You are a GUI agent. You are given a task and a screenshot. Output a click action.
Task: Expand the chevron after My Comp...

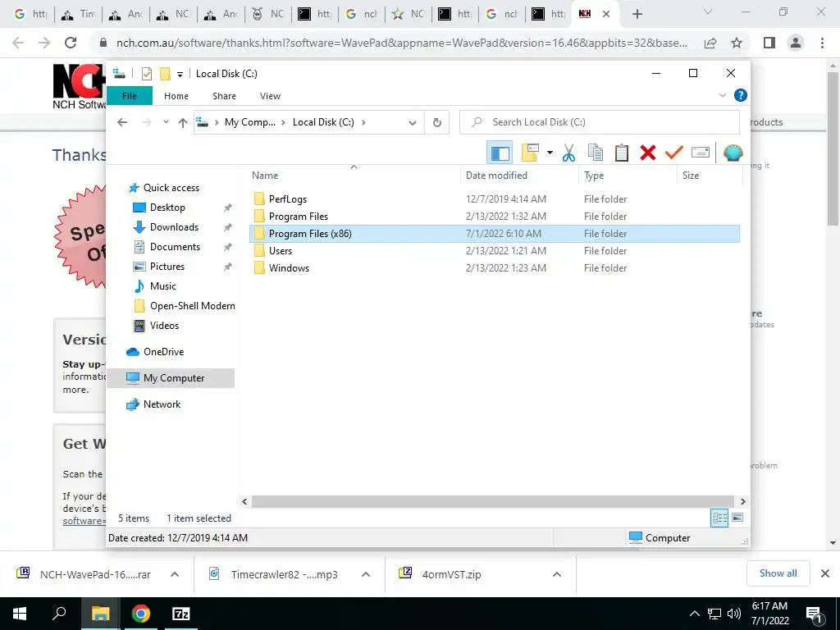(x=285, y=122)
